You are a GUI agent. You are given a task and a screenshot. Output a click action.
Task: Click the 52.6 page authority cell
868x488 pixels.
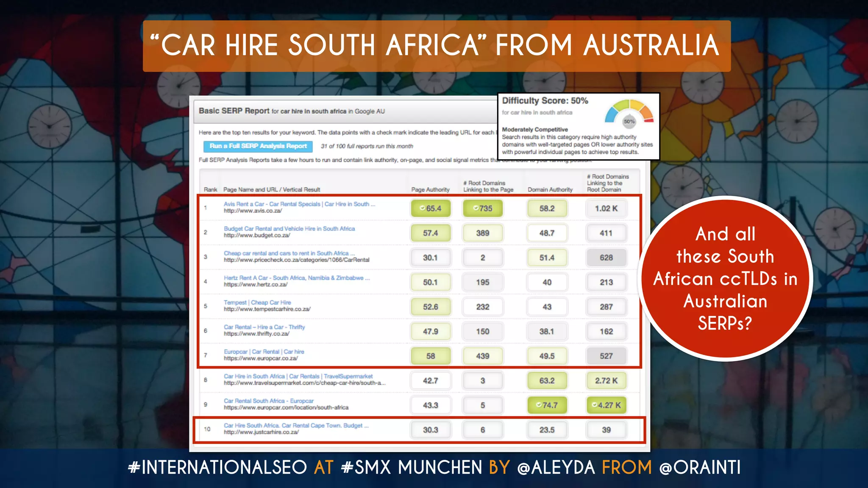[430, 307]
